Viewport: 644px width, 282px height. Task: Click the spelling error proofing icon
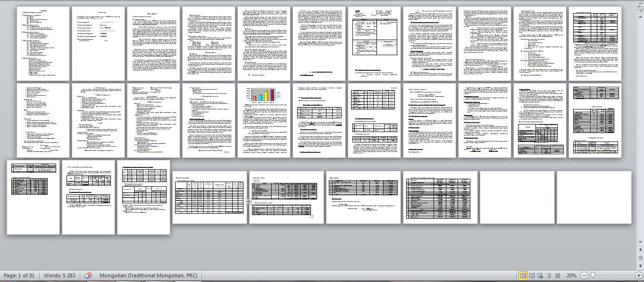(88, 275)
